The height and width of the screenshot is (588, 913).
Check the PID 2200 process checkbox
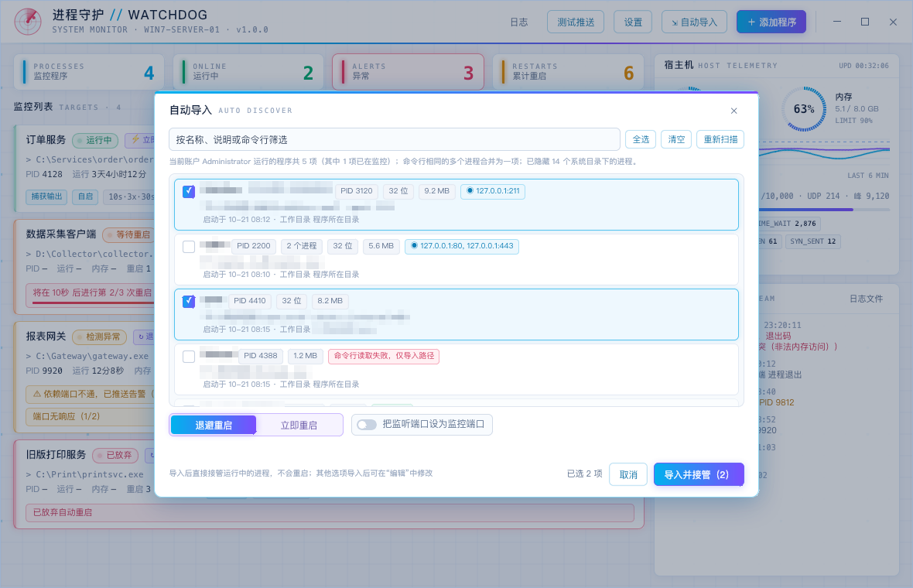coord(189,247)
